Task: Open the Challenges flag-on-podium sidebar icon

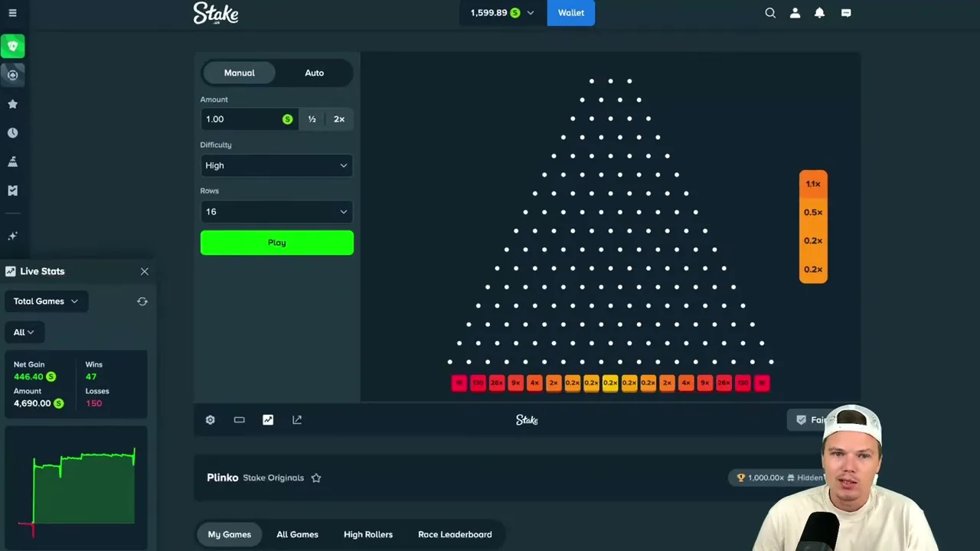Action: pos(12,161)
